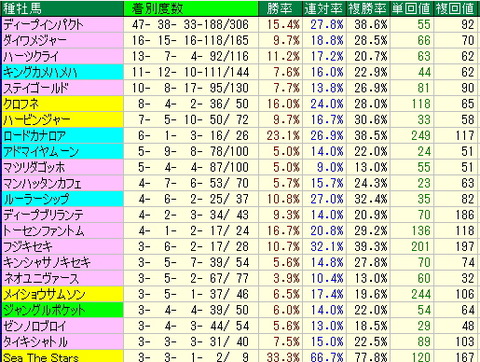
Task: Click トーセンファントム win rate 16.7%
Action: [283, 231]
